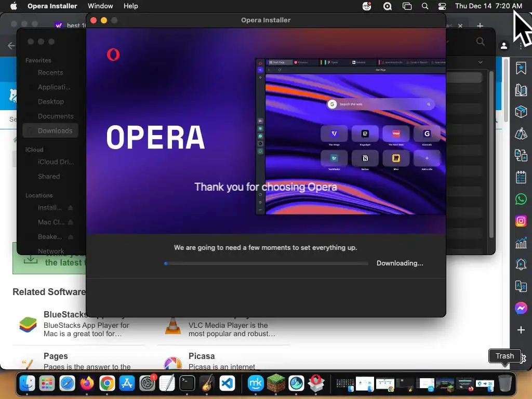Open the Help menu

point(130,6)
